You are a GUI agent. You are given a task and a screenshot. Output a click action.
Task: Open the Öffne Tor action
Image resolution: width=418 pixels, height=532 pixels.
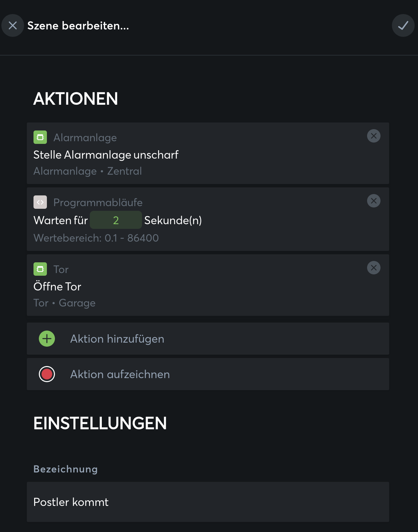[57, 287]
